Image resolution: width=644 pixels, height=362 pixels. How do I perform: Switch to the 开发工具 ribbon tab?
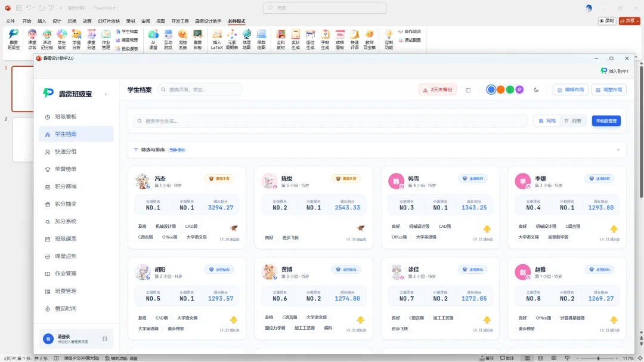click(180, 21)
